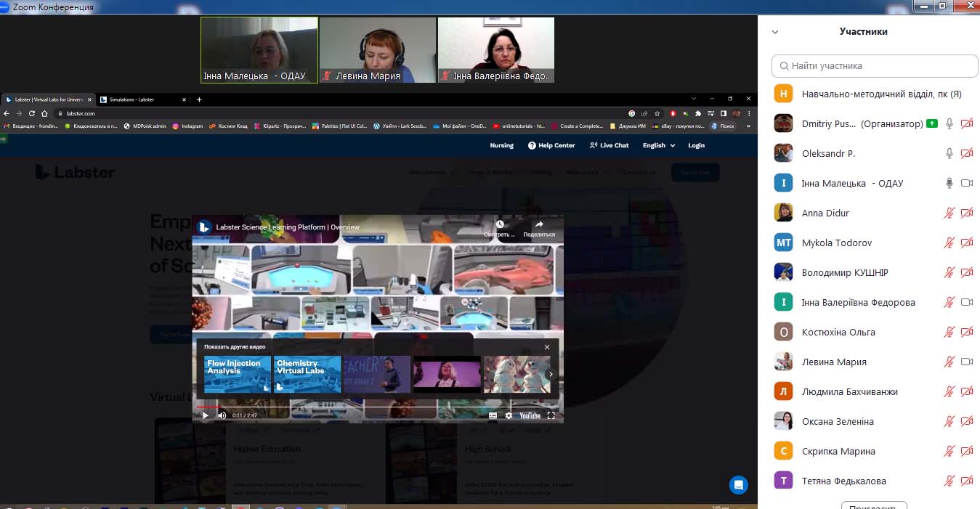The width and height of the screenshot is (980, 509).
Task: Expand the English language dropdown
Action: (658, 145)
